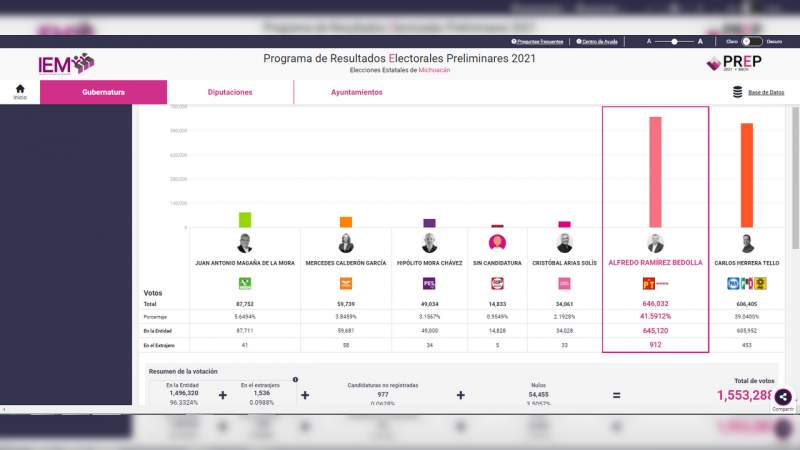800x450 pixels.
Task: Click Mercedes Calderón's orange bar
Action: [x=346, y=222]
